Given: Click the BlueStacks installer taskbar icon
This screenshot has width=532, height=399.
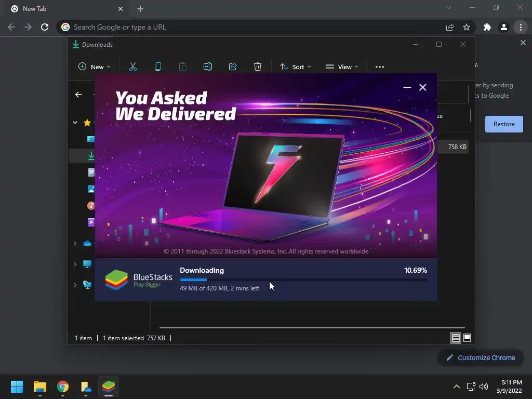Looking at the screenshot, I should click(x=109, y=387).
